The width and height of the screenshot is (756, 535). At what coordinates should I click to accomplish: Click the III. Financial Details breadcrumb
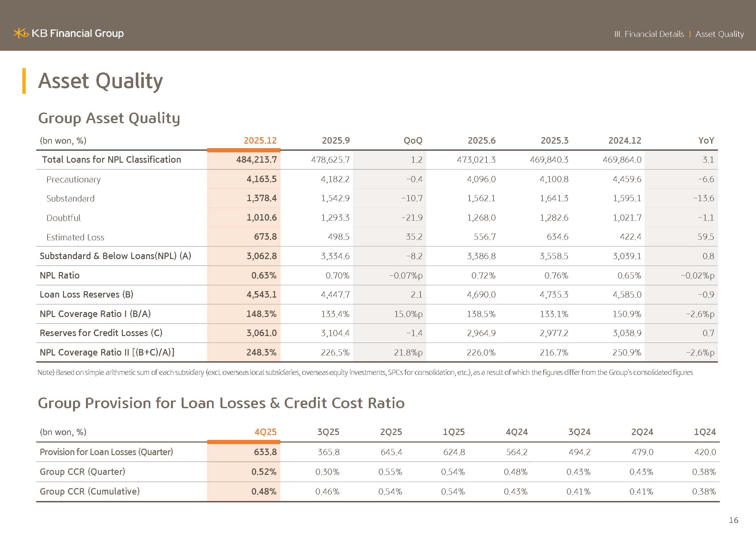coord(649,34)
